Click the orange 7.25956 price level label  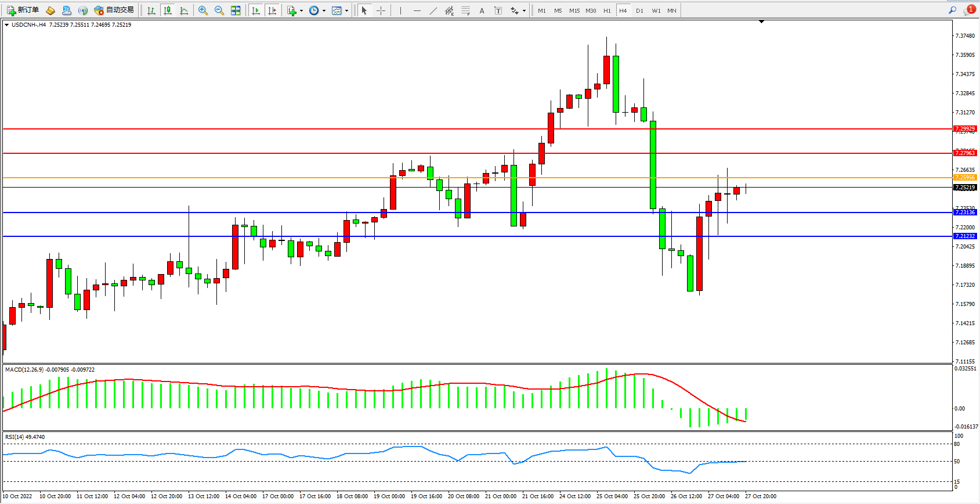[x=965, y=178]
